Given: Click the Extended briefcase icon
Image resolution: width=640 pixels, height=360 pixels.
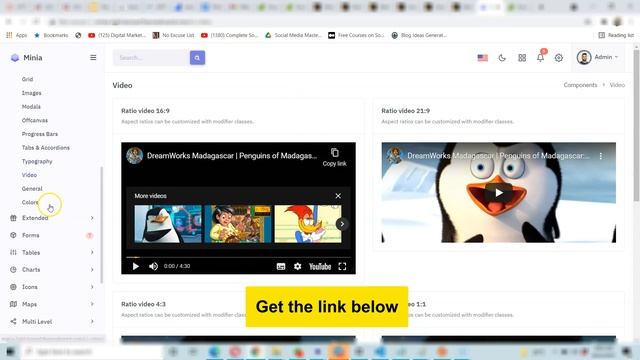Looking at the screenshot, I should 13,218.
